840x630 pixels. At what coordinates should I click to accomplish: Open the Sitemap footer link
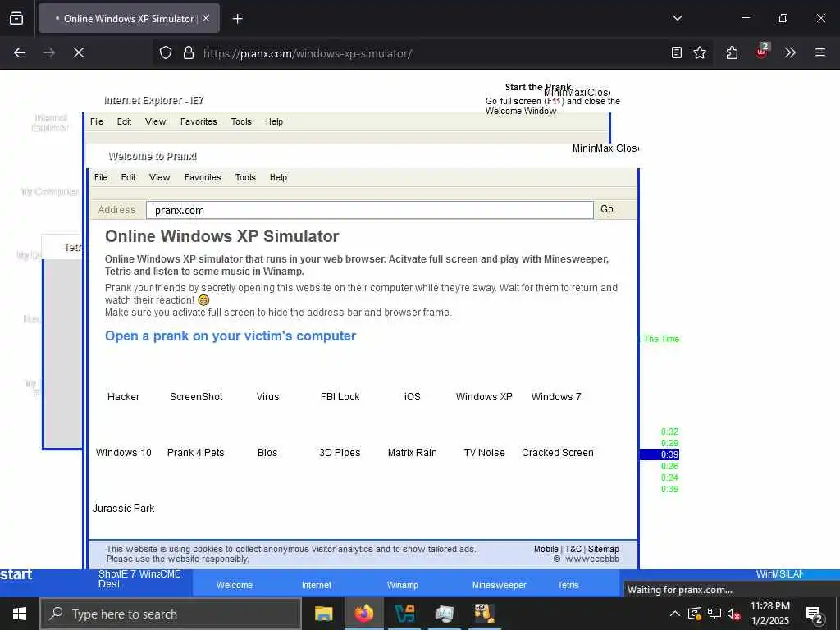click(603, 549)
